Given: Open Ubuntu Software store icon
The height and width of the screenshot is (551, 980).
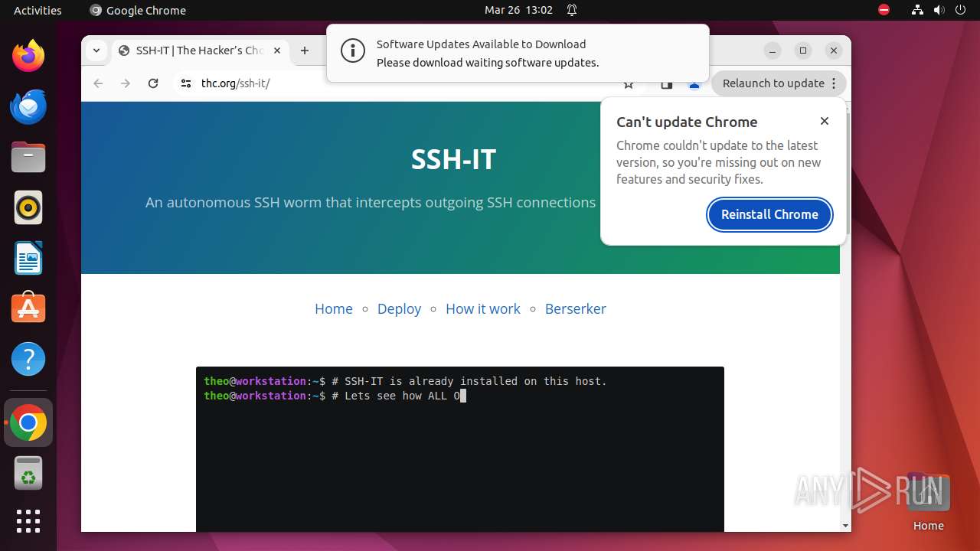Looking at the screenshot, I should tap(28, 308).
